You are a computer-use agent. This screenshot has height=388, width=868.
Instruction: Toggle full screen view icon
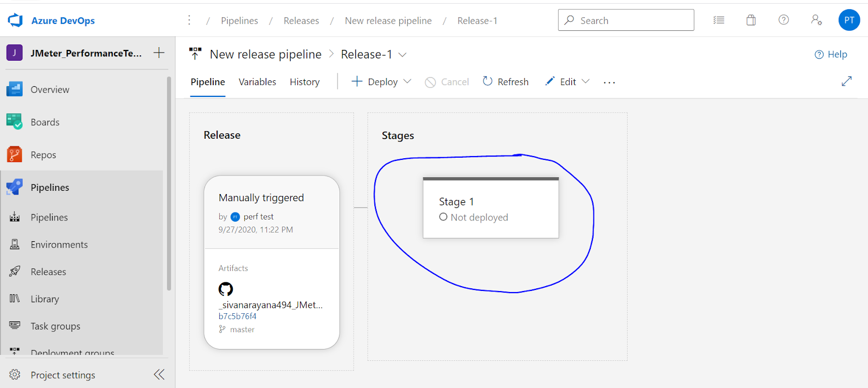(x=846, y=81)
